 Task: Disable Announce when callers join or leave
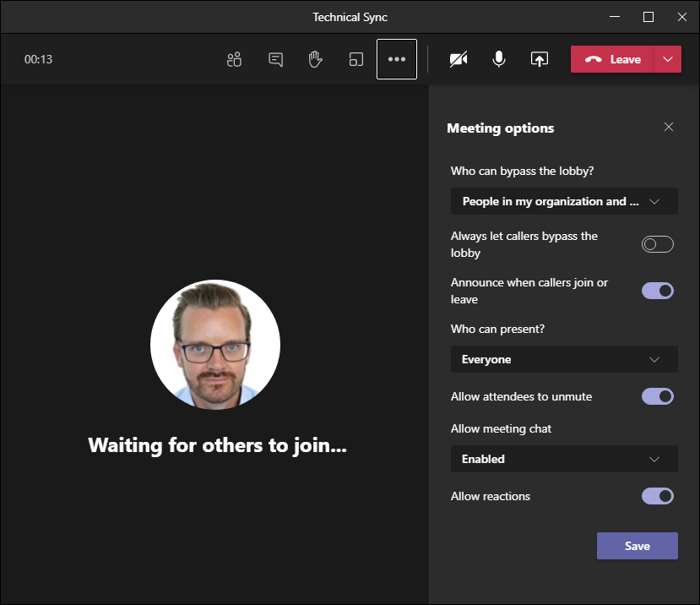pos(658,291)
